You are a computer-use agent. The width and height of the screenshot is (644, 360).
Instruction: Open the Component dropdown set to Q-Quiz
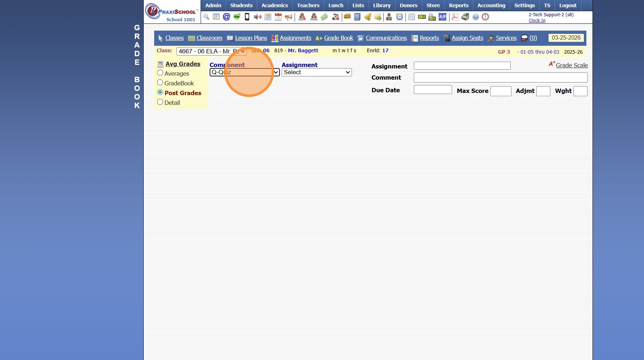[245, 72]
